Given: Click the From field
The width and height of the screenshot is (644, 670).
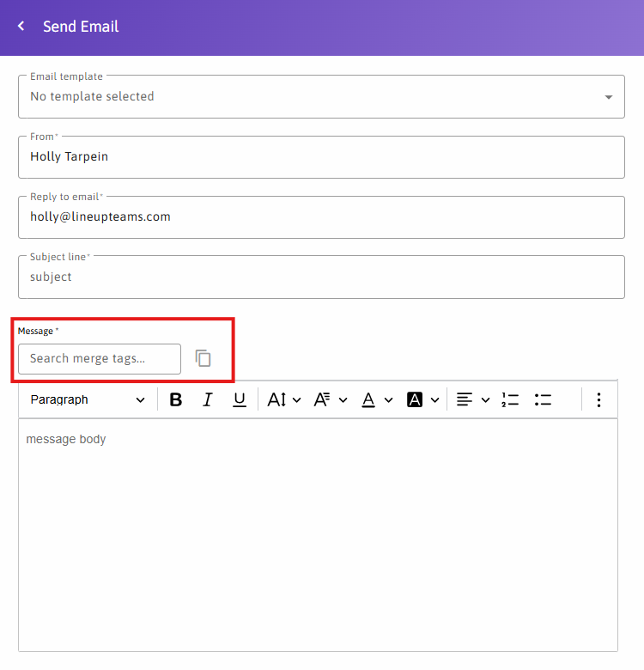Looking at the screenshot, I should [322, 157].
